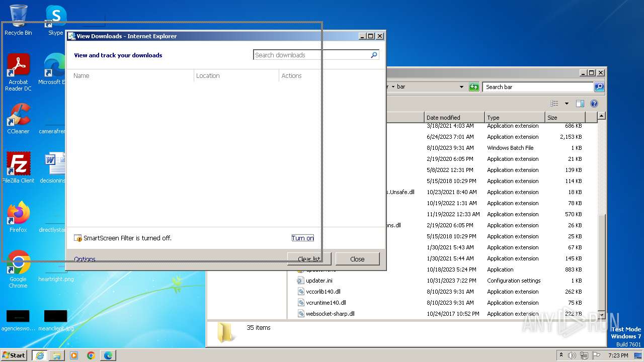Open the Recycle Bin desktop icon
This screenshot has width=644, height=362.
18,20
